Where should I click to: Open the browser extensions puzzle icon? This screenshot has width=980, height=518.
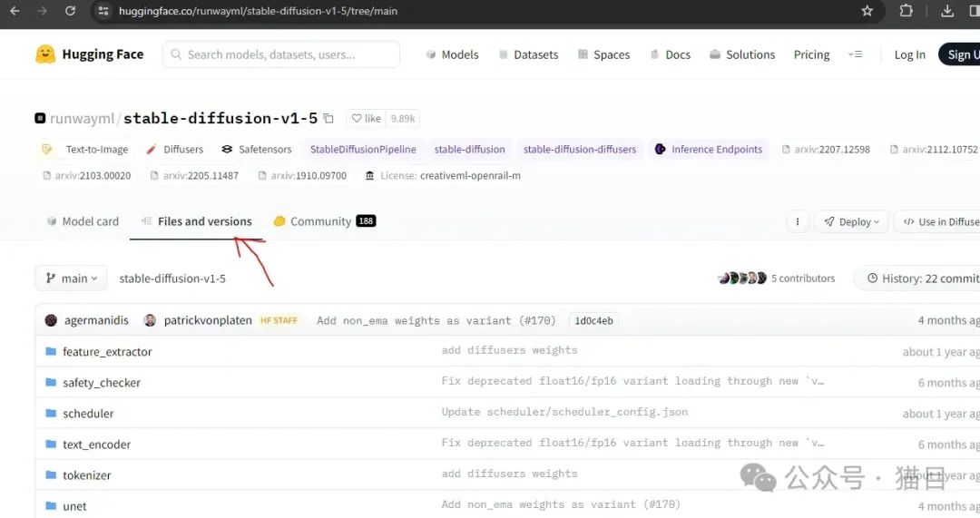point(906,11)
